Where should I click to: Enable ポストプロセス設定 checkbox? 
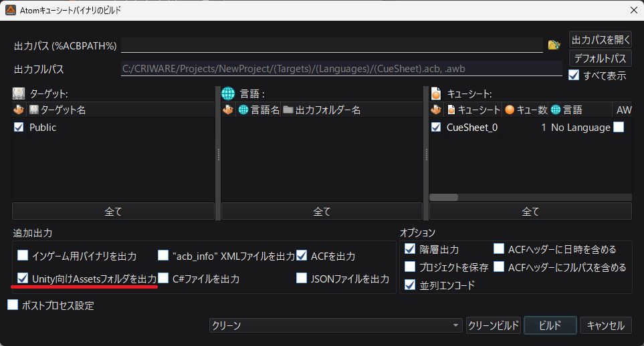coord(13,305)
